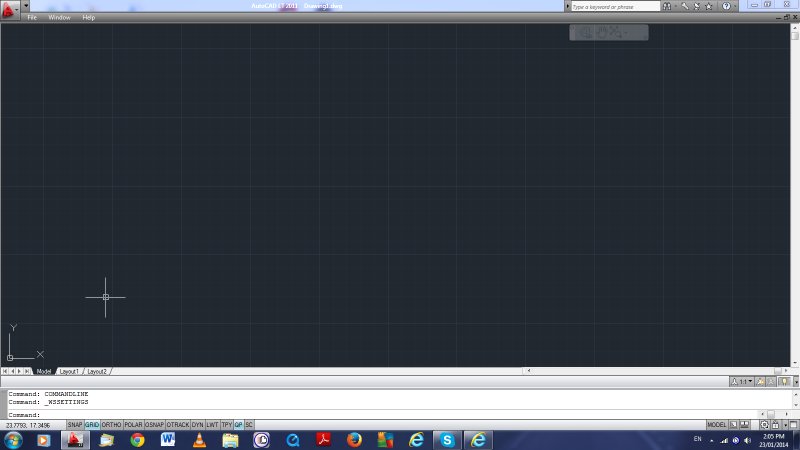Open the Communication Center satellite icon
The width and height of the screenshot is (800, 450).
point(696,6)
